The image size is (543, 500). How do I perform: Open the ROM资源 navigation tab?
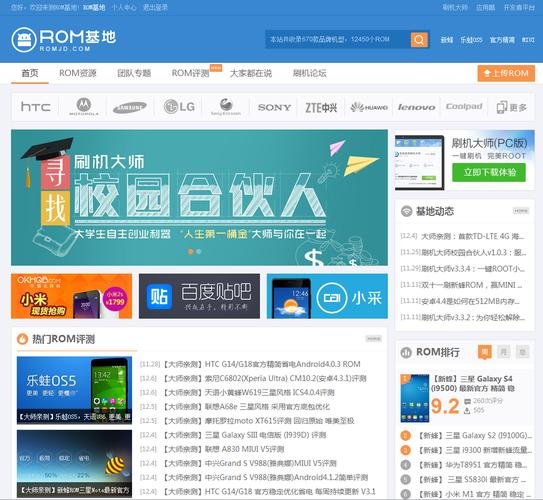pos(78,73)
